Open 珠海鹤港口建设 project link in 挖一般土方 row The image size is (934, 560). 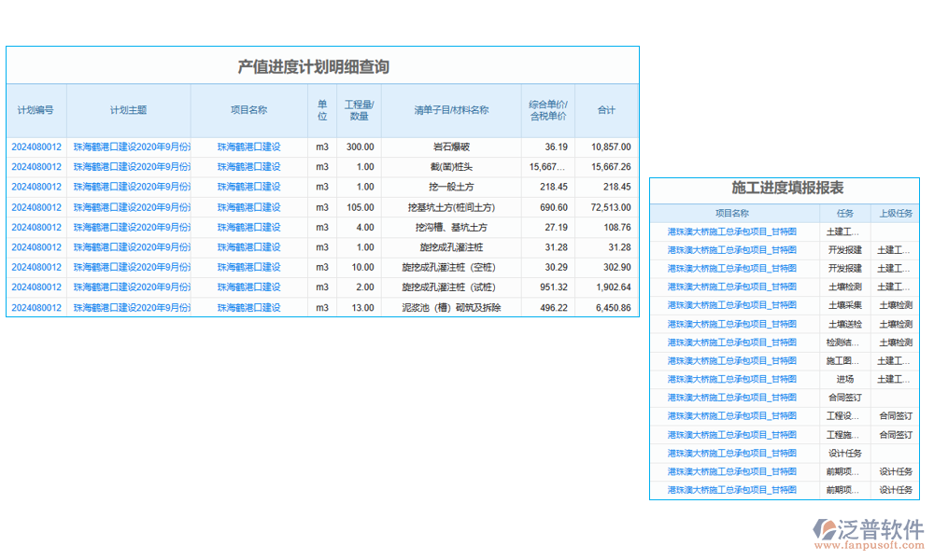pos(248,187)
